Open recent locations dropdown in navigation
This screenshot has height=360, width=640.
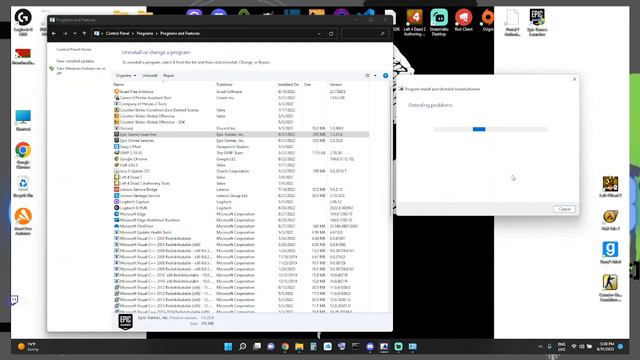tap(75, 33)
